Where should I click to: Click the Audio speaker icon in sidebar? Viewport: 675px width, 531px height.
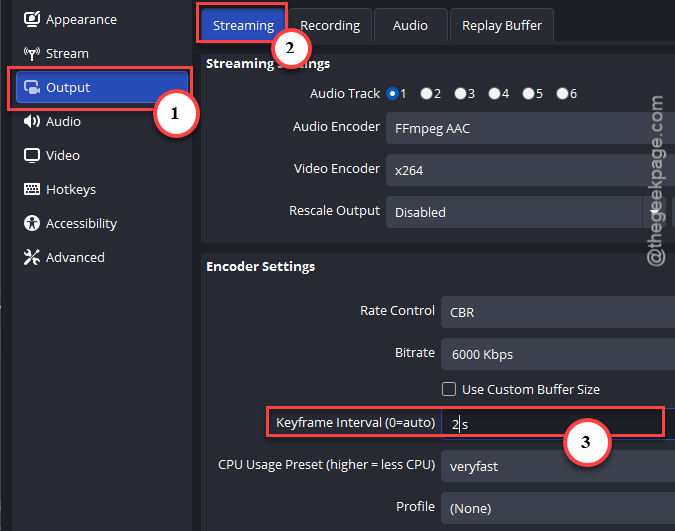[x=32, y=121]
